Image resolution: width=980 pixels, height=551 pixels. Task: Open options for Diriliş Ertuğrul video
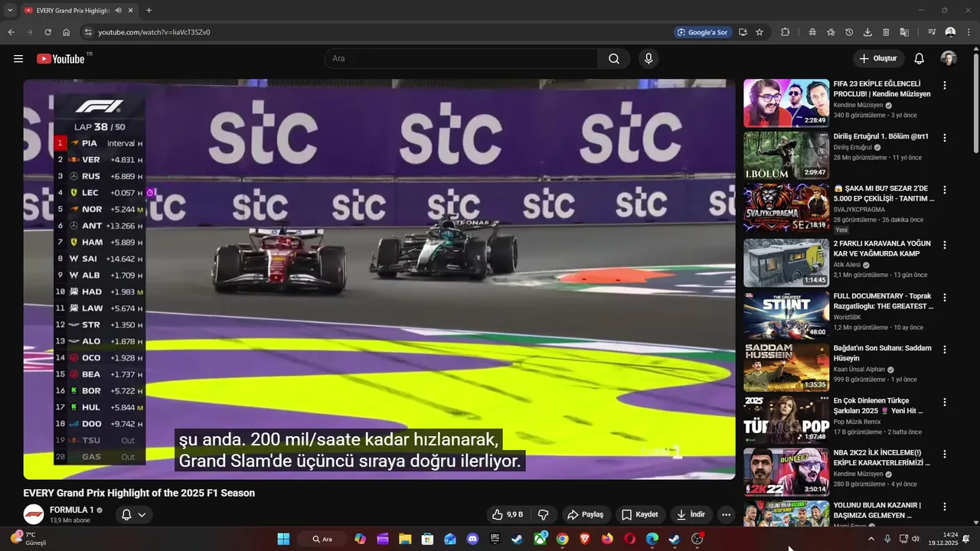click(x=944, y=138)
